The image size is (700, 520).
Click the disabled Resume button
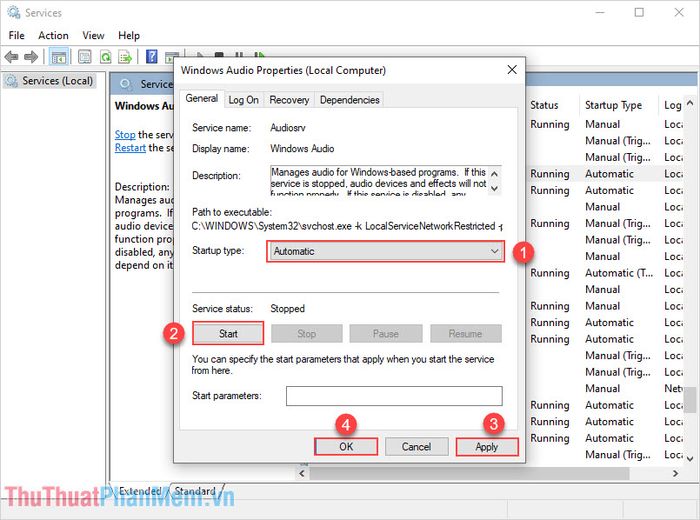coord(466,333)
